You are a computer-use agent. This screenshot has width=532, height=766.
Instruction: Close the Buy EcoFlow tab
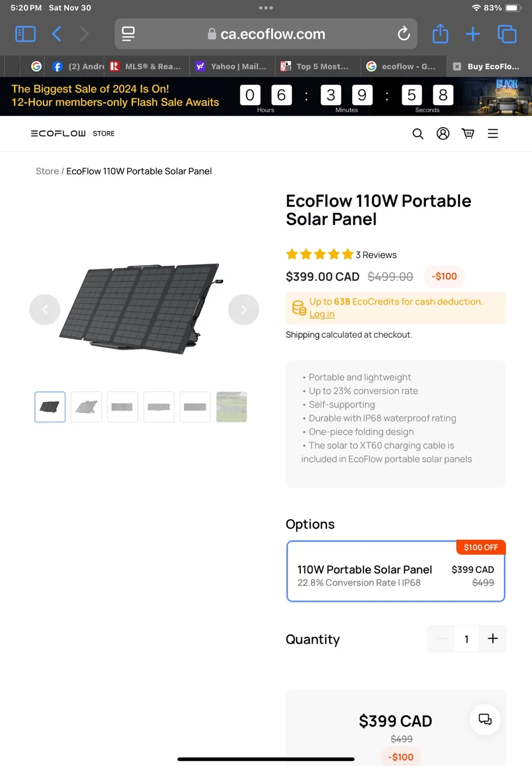[x=457, y=66]
